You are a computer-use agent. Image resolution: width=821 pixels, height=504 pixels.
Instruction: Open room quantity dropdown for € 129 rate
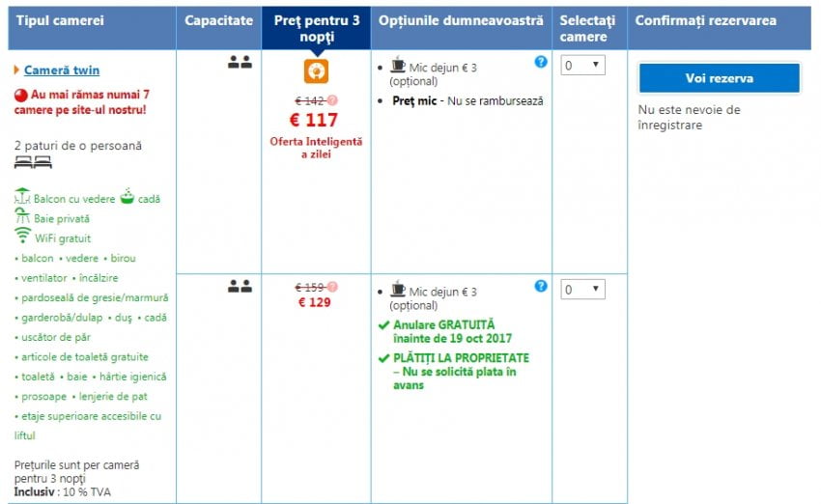click(x=582, y=289)
